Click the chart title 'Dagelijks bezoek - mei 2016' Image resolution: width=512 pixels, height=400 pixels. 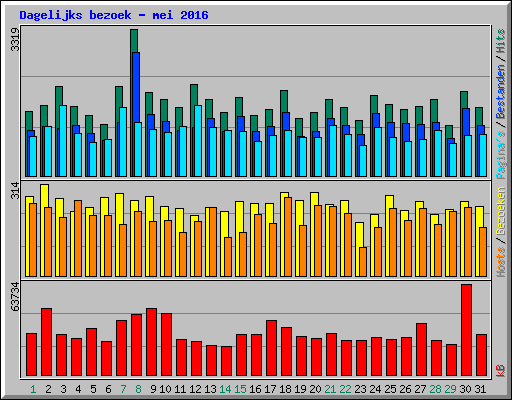(x=114, y=15)
